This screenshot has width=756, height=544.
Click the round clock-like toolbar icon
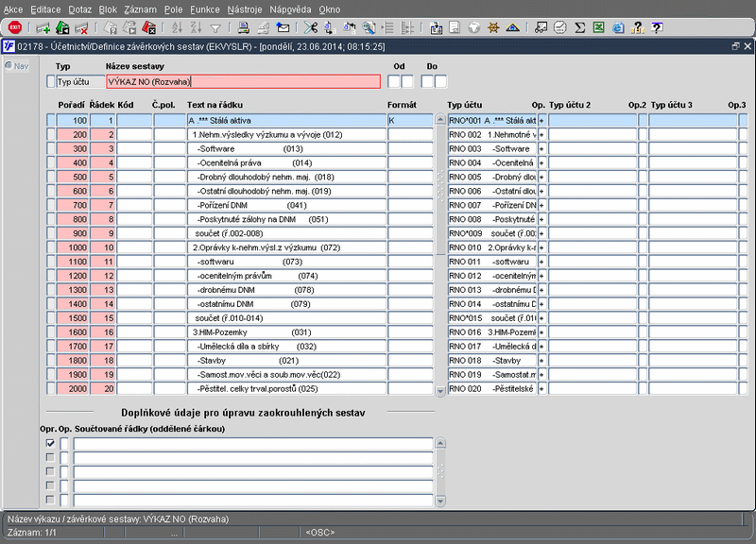[559, 28]
